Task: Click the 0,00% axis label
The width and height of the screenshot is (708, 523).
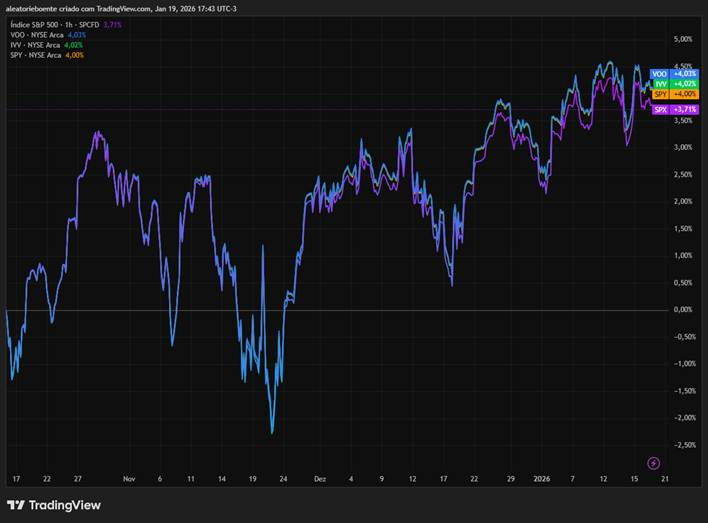Action: click(683, 309)
